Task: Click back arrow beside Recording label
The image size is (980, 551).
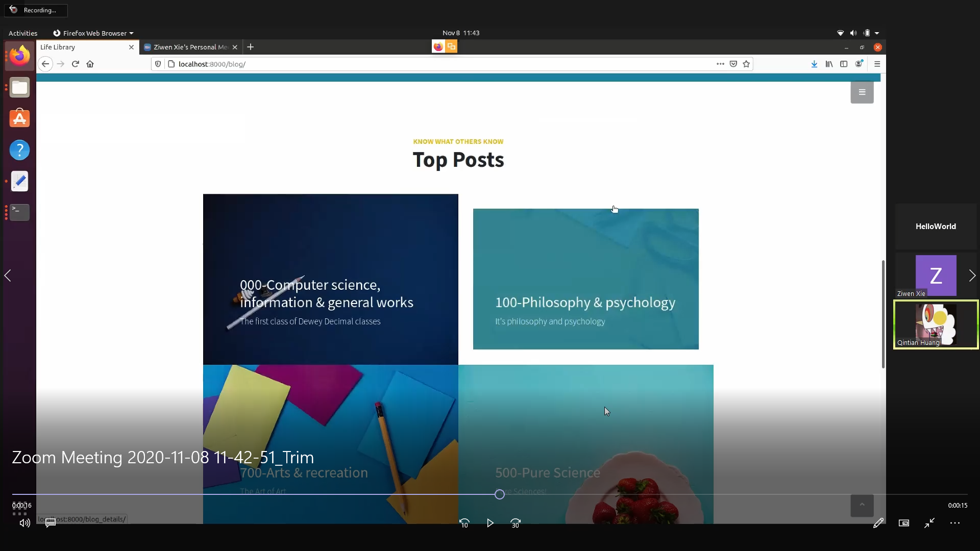Action: (13, 10)
